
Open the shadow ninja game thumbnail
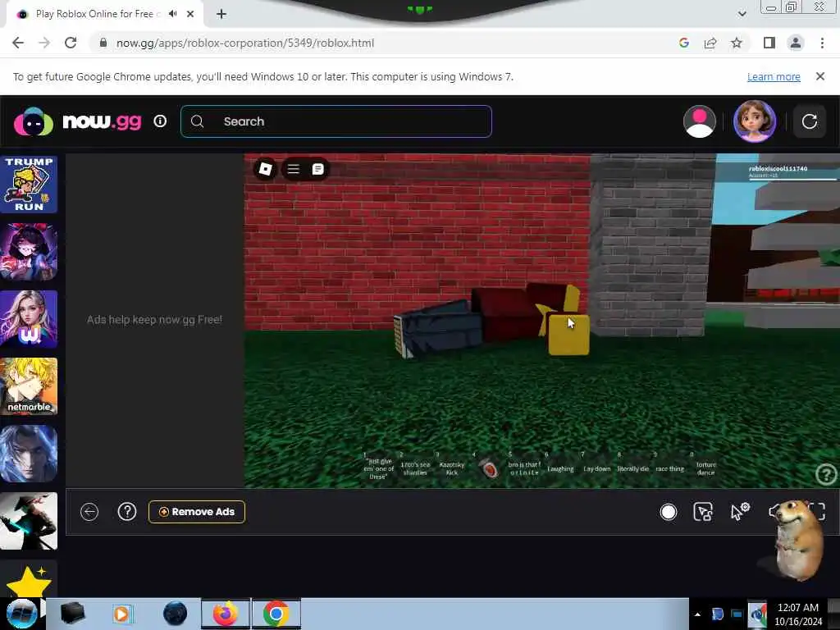[x=29, y=521]
